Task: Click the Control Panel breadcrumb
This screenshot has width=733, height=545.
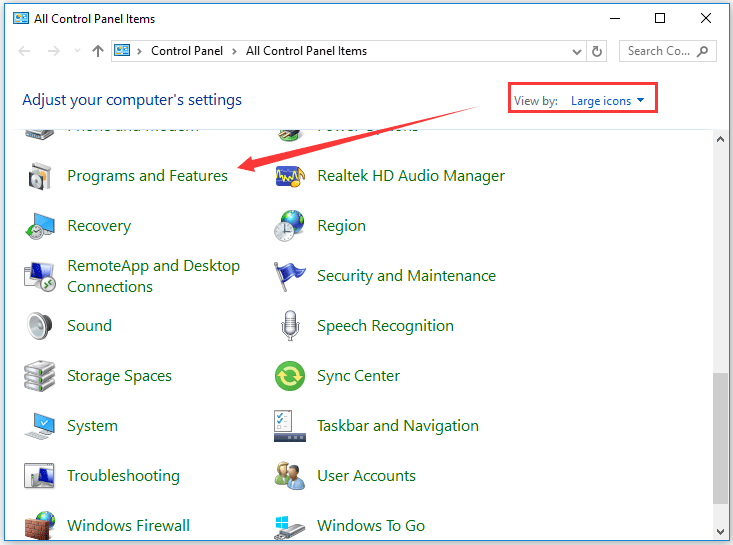Action: [x=187, y=51]
